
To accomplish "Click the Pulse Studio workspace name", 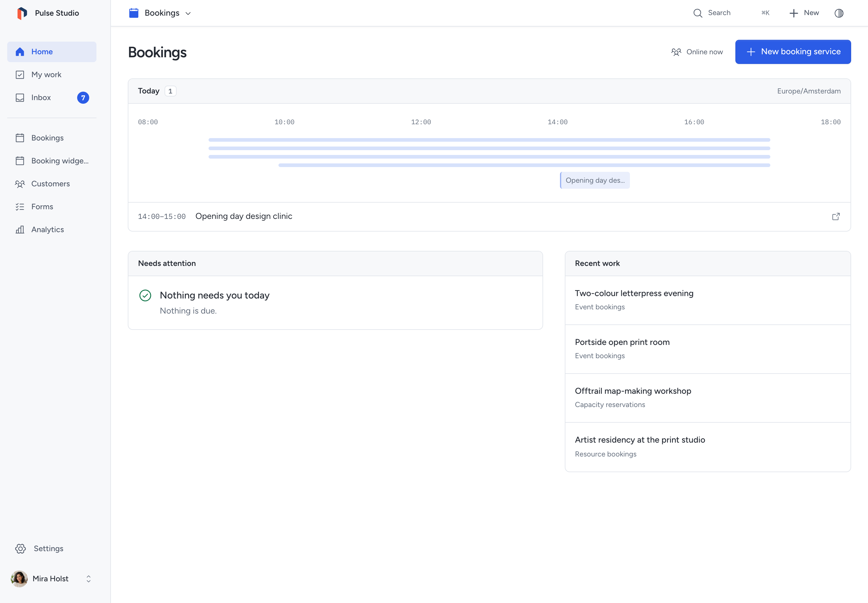I will coord(57,13).
